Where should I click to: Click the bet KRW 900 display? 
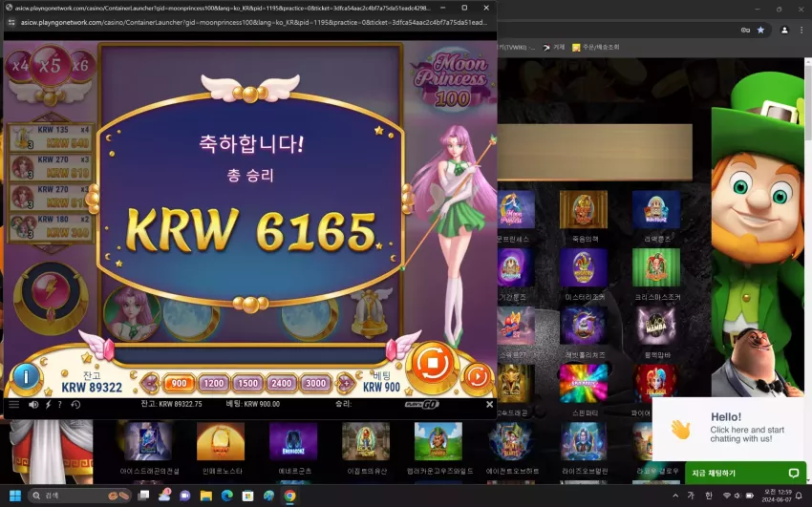pos(382,383)
